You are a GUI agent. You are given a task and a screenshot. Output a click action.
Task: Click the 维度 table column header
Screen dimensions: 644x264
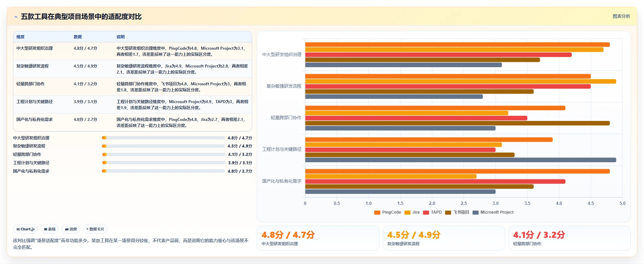coord(20,37)
